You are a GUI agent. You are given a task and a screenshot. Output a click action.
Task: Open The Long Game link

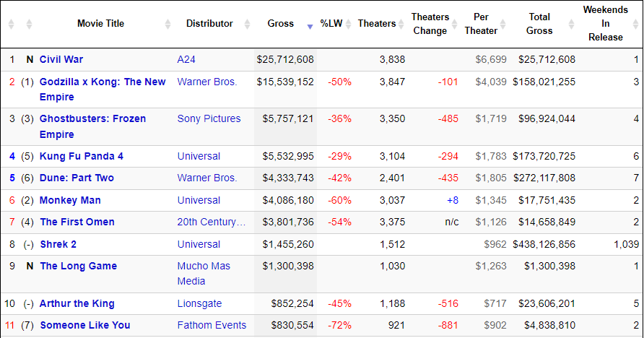(x=79, y=266)
